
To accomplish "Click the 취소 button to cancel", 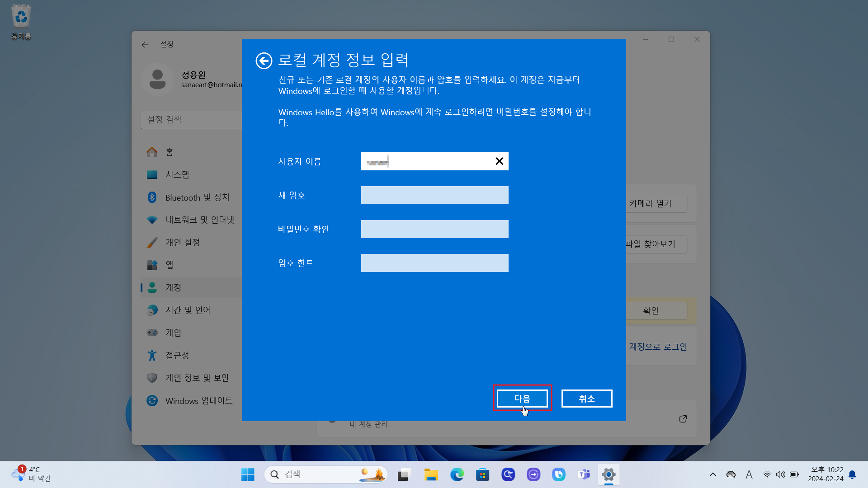I will pyautogui.click(x=586, y=399).
